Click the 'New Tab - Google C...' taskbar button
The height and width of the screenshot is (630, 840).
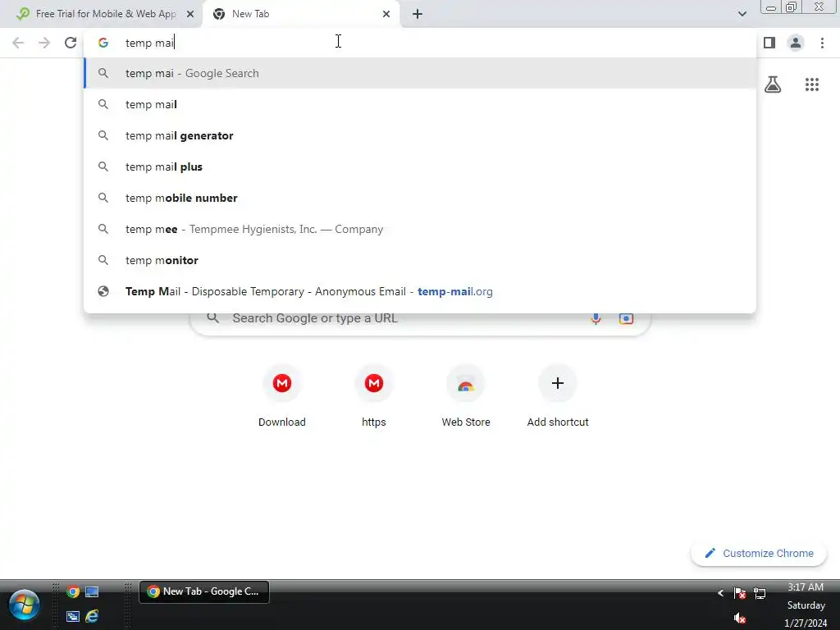(x=203, y=592)
